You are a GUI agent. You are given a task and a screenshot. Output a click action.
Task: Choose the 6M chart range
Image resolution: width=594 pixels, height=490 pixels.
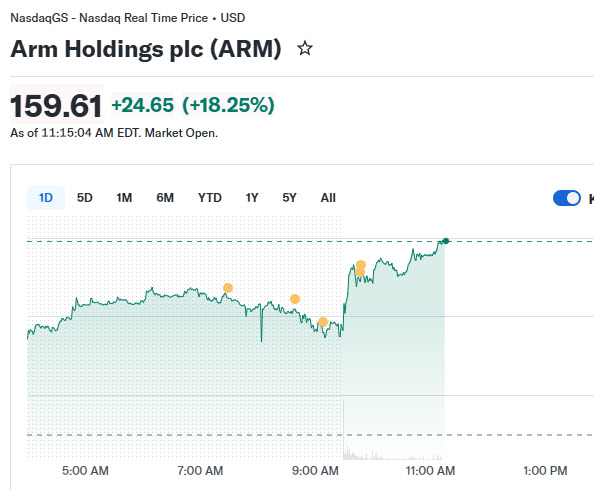pos(165,198)
